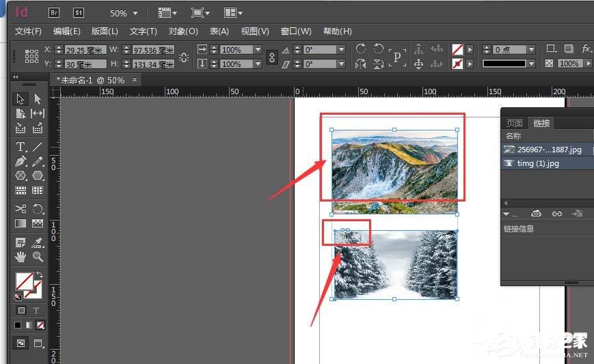This screenshot has width=594, height=364.
Task: Select the Polygon shape tool
Action: point(37,176)
